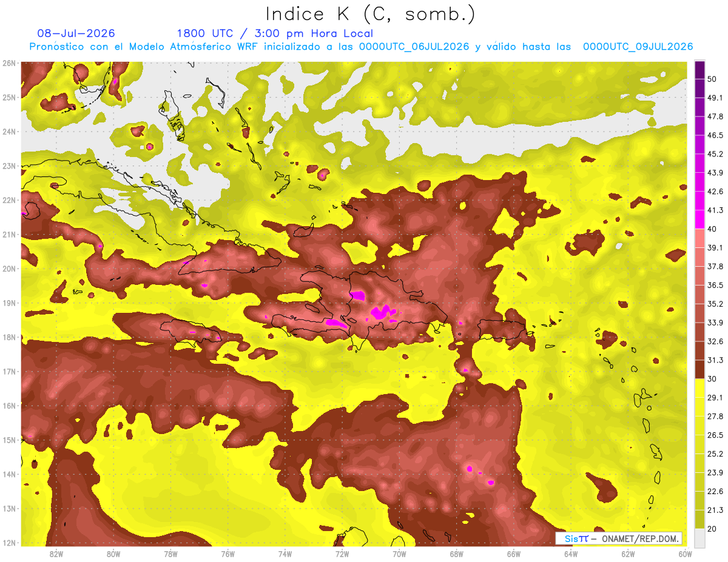This screenshot has width=728, height=562.
Task: Click the color bar value 46.5
Action: [715, 135]
